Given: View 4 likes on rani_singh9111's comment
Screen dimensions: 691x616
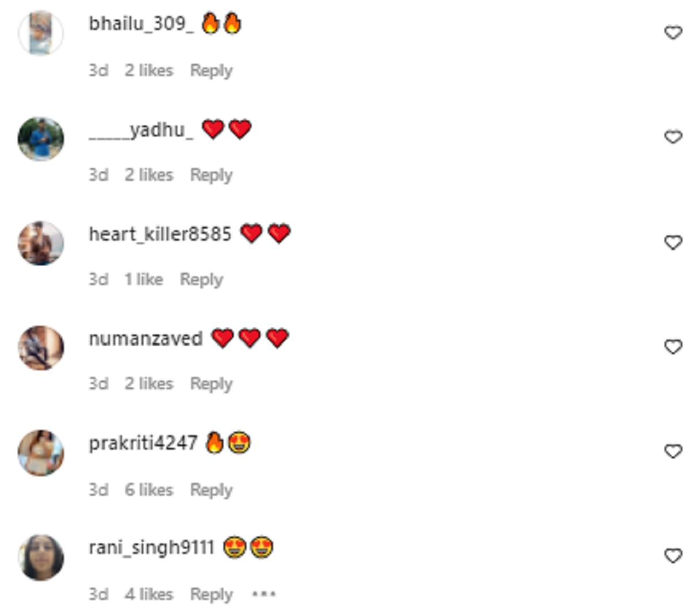Looking at the screenshot, I should click(x=149, y=594).
